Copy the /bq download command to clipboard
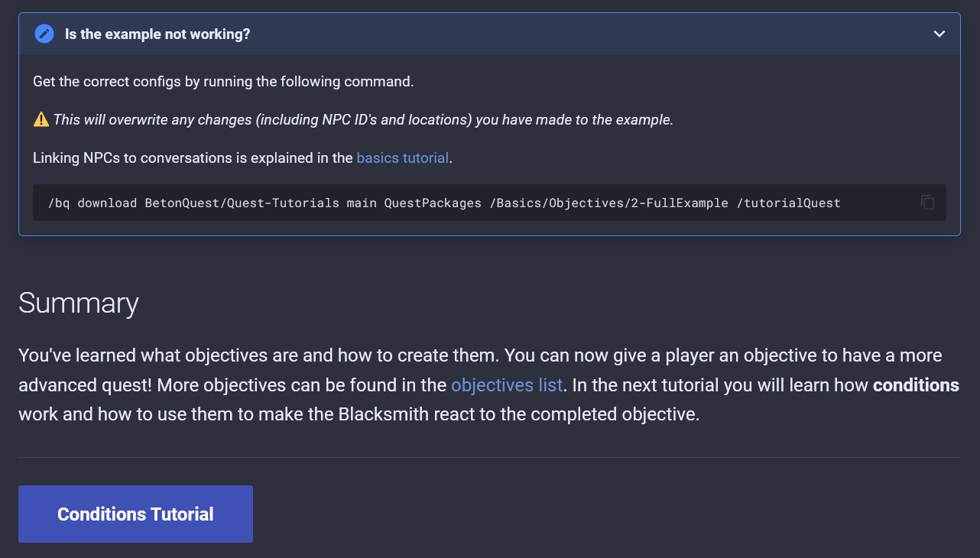 pos(927,203)
